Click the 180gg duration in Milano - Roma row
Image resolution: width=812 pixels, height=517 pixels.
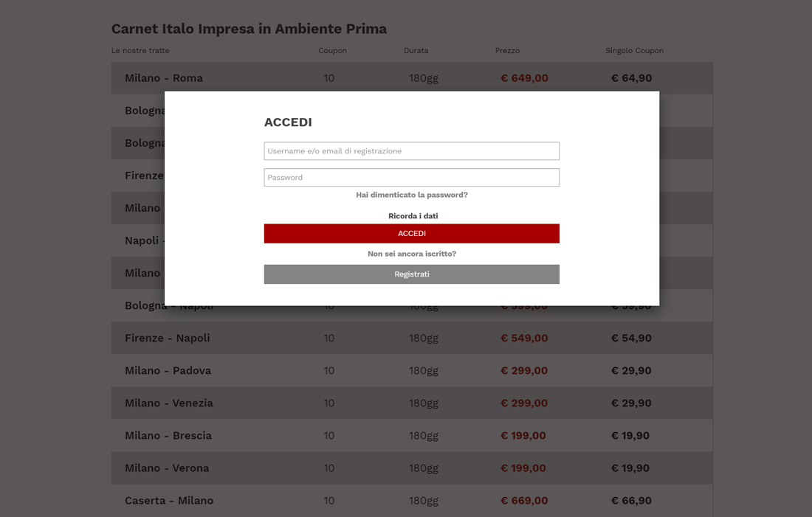424,79
